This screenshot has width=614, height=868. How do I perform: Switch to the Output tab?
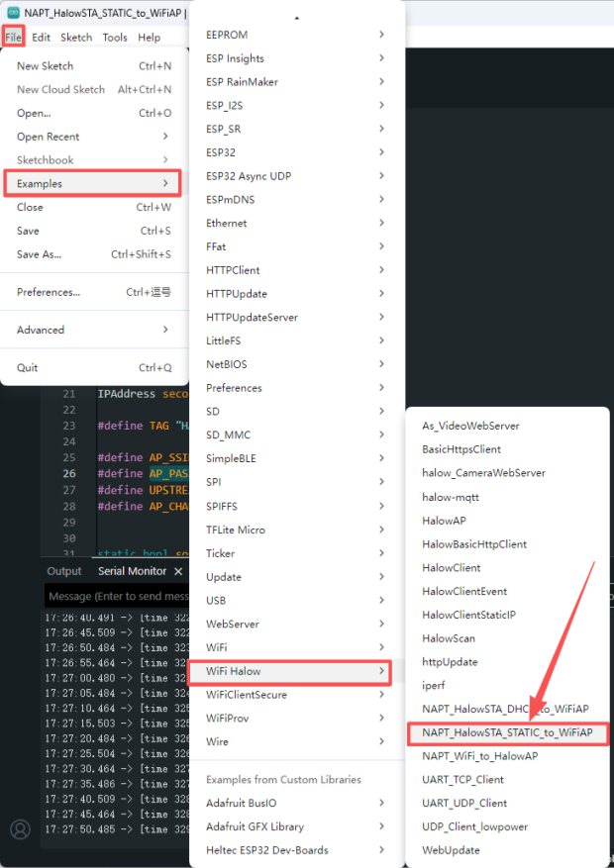click(64, 571)
